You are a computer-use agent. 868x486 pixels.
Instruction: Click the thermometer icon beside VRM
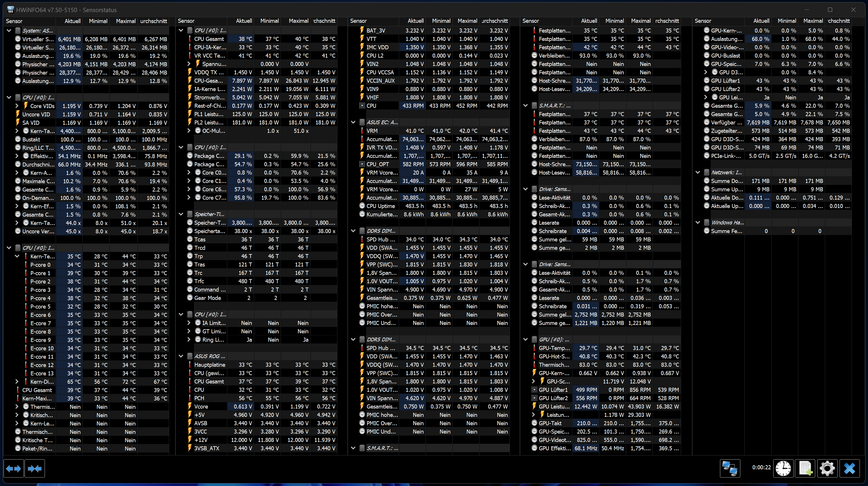(x=362, y=131)
